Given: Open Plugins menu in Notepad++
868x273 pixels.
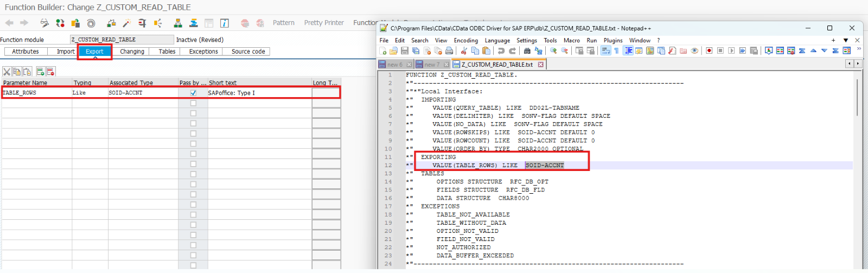Looking at the screenshot, I should [x=613, y=40].
